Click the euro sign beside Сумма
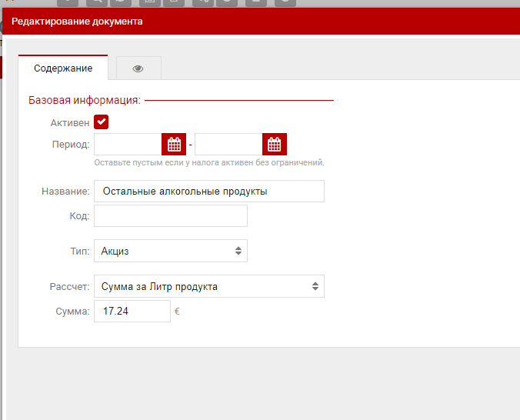Viewport: 520px width, 420px height. pyautogui.click(x=177, y=312)
